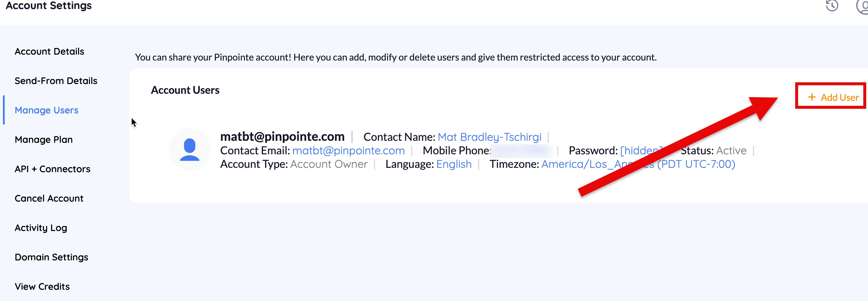Select Cancel Account option
The height and width of the screenshot is (301, 868).
(49, 198)
